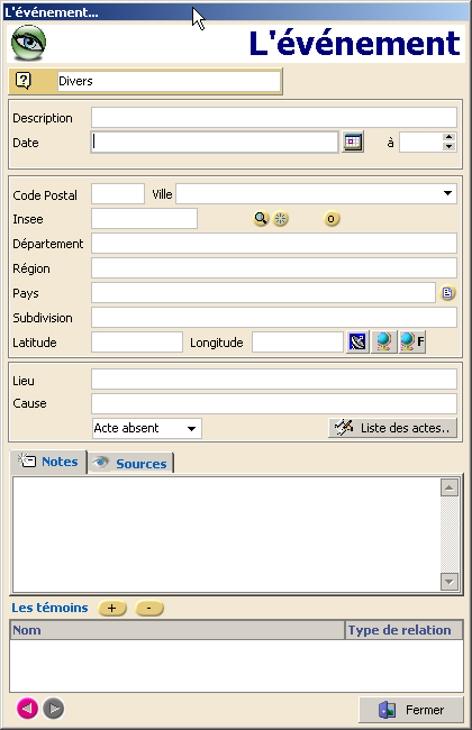Open the calendar picker next to Date
The width and height of the screenshot is (472, 730).
click(353, 142)
